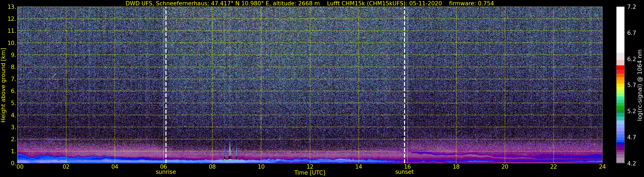Click time tick label 18

[x=456, y=166]
